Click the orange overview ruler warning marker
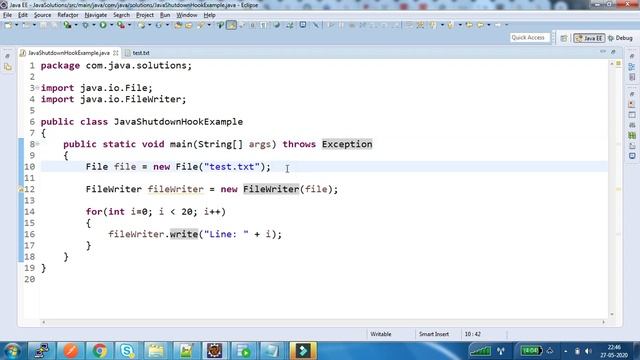640x360 pixels. 618,189
